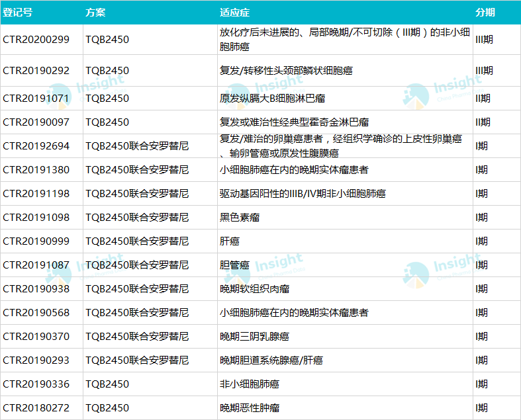521x420 pixels.
Task: Select registration number CTR20190999
Action: 36,241
